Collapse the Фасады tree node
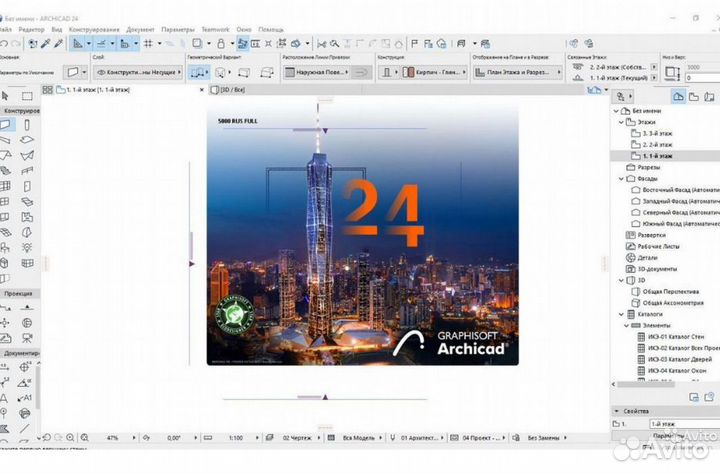This screenshot has height=474, width=720. coord(621,179)
